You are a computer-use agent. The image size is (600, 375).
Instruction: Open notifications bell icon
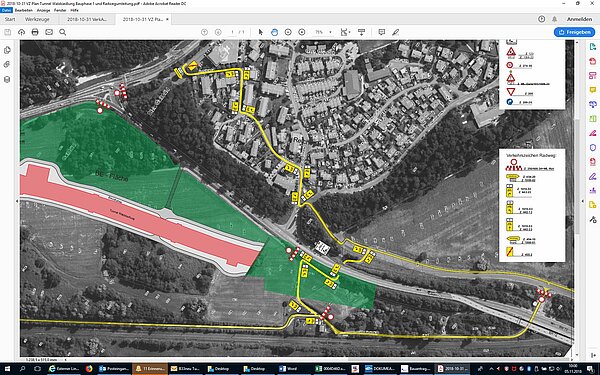(554, 19)
